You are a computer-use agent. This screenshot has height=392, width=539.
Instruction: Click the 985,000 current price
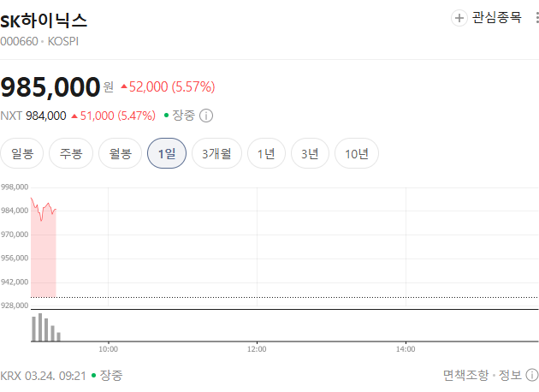click(50, 86)
